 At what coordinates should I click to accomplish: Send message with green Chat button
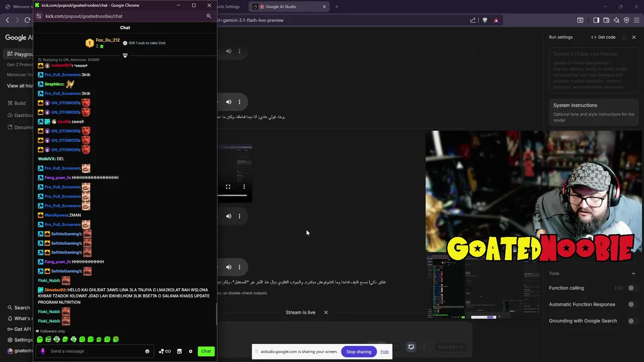[206, 351]
